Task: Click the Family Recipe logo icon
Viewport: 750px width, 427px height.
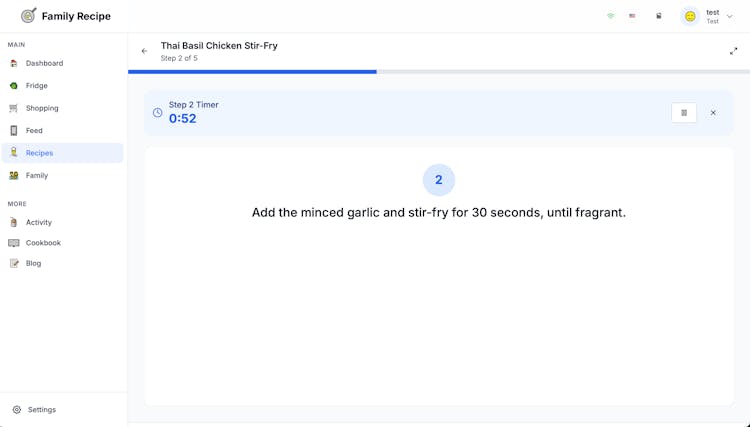Action: [28, 16]
